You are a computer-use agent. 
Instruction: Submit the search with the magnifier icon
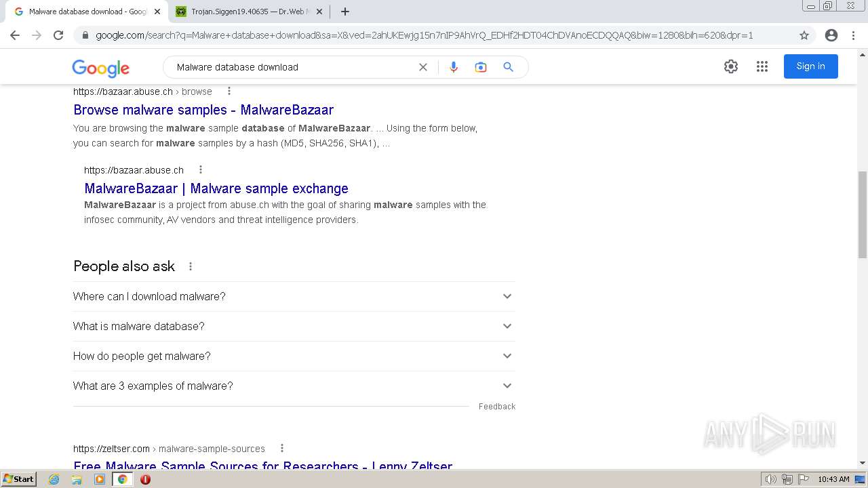click(x=508, y=67)
